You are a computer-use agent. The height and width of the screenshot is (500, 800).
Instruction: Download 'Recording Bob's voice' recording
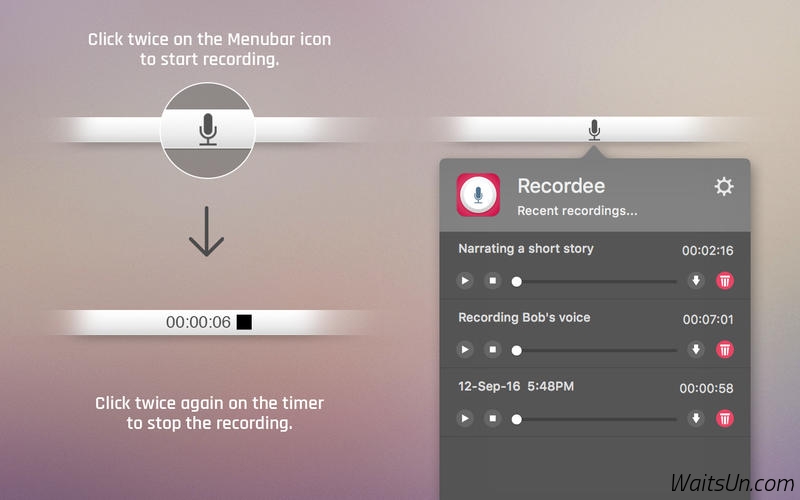[696, 349]
